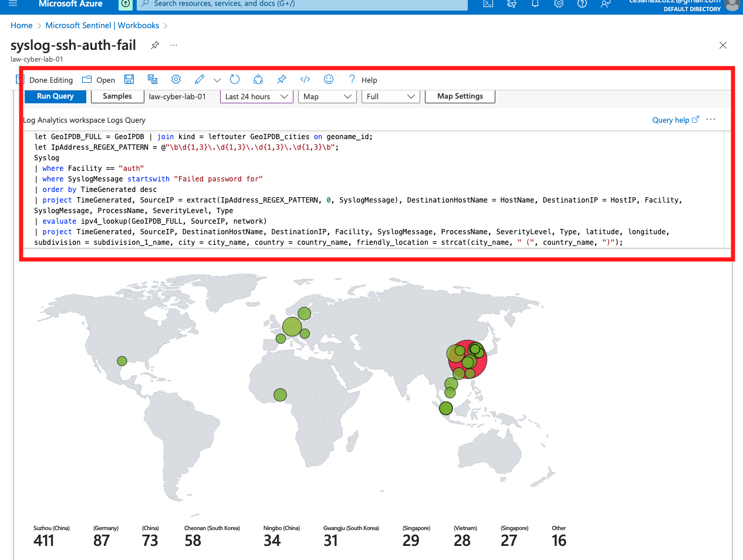Refresh the workbook with the circular arrow

(x=235, y=79)
